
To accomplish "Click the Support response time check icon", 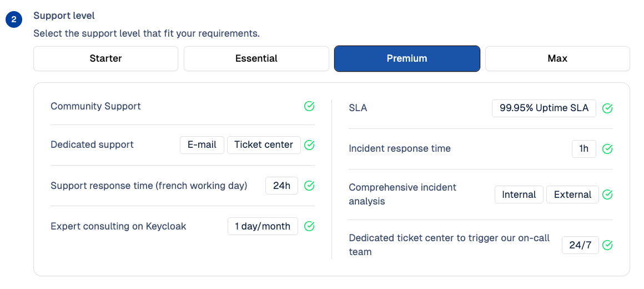I will [309, 186].
